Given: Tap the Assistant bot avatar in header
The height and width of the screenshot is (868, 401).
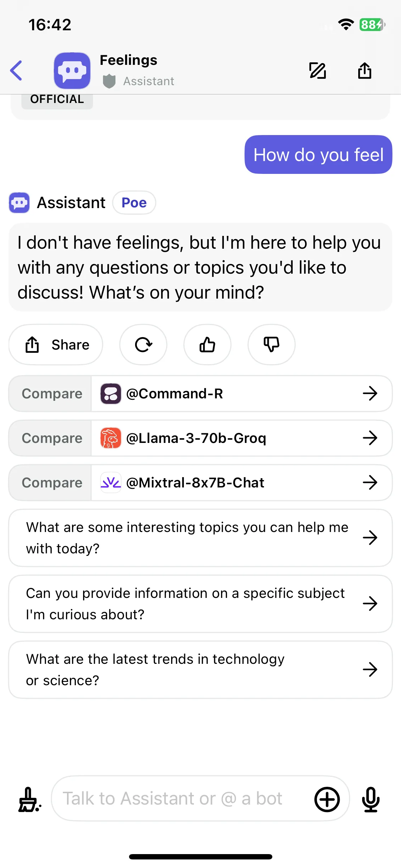Looking at the screenshot, I should point(72,71).
